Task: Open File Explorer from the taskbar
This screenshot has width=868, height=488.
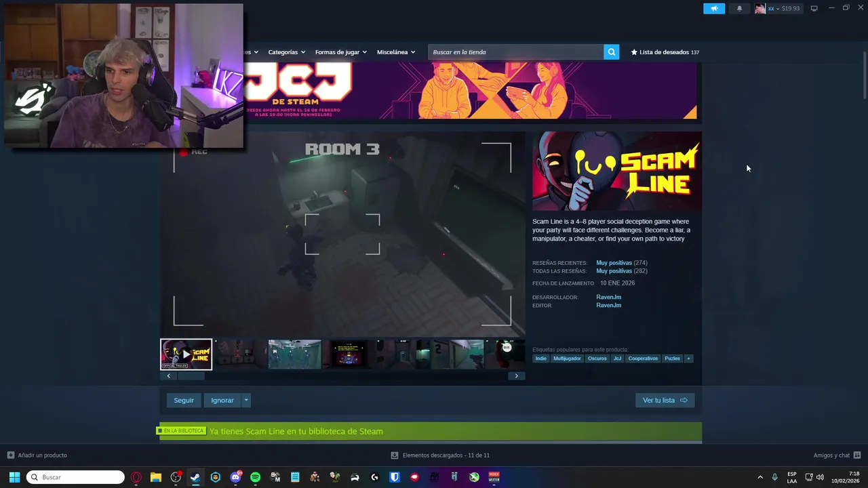Action: click(x=155, y=477)
